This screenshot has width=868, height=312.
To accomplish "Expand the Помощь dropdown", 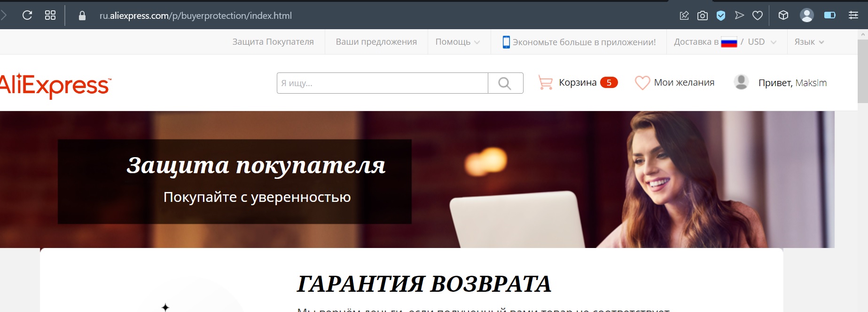I will pyautogui.click(x=458, y=42).
